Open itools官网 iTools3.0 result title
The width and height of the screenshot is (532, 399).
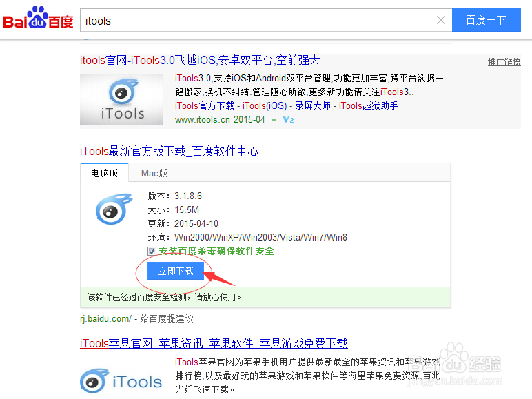coord(200,60)
